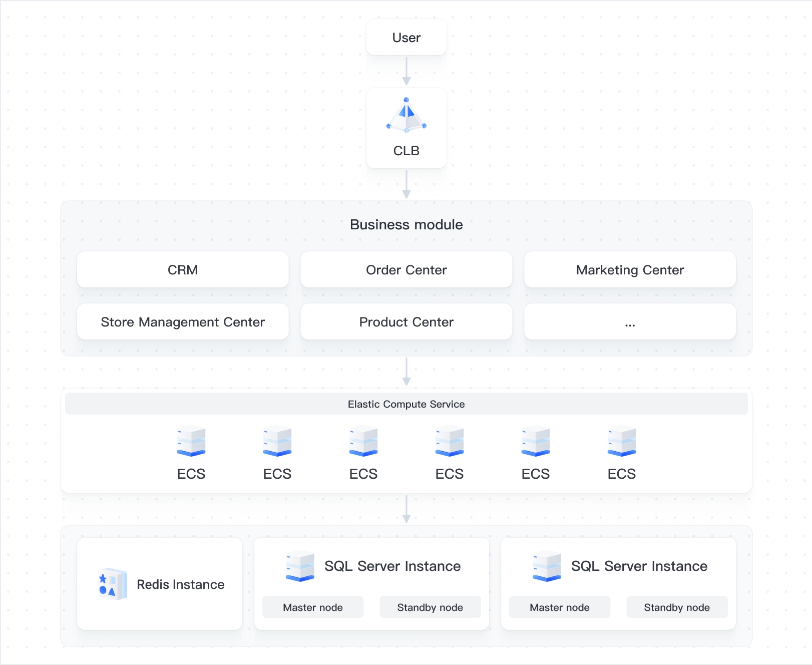Select the Order Center module
This screenshot has height=665, width=812.
pyautogui.click(x=406, y=270)
